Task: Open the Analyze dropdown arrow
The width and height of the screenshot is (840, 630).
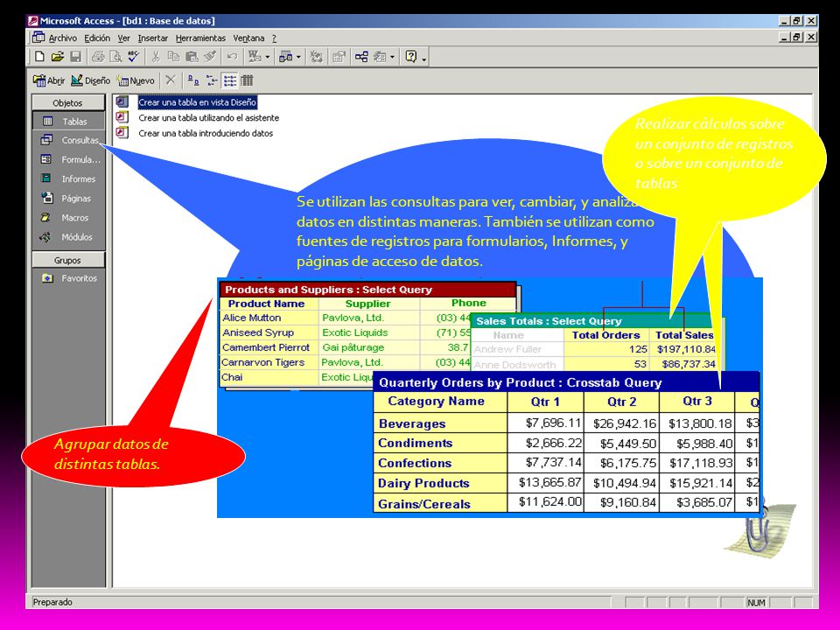Action: tap(298, 57)
